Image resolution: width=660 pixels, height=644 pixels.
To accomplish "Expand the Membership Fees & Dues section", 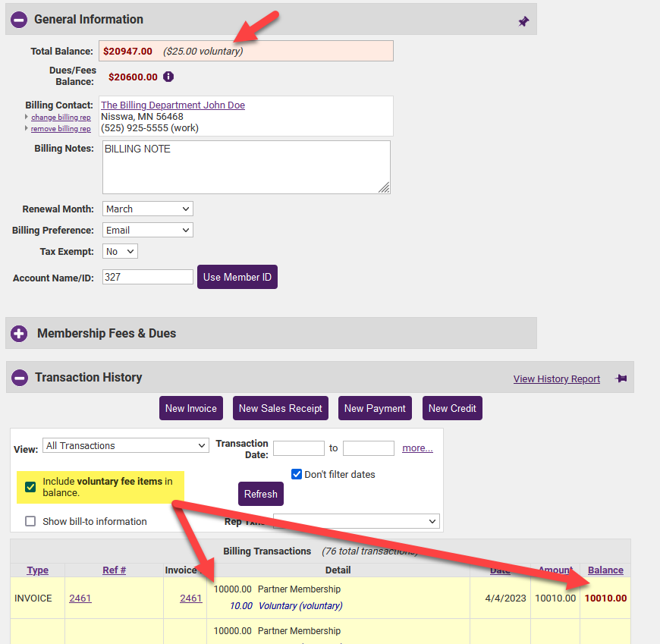I will point(19,333).
